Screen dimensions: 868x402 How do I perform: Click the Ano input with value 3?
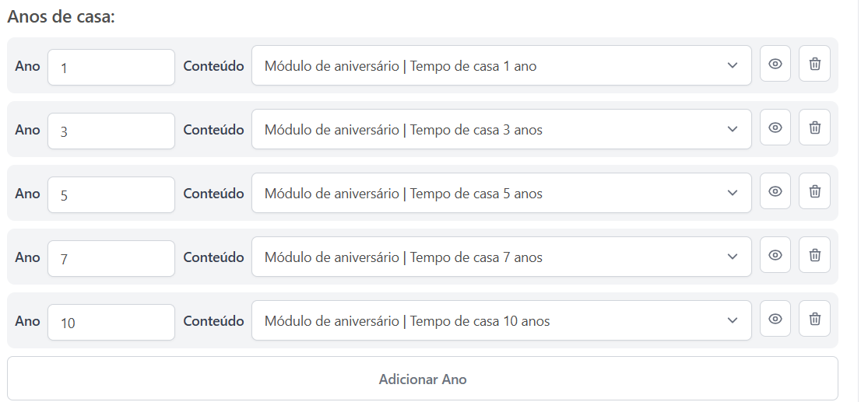(x=111, y=131)
